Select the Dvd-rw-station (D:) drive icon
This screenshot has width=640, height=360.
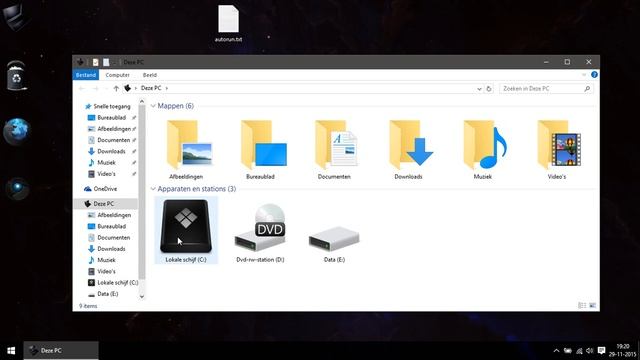coord(260,228)
